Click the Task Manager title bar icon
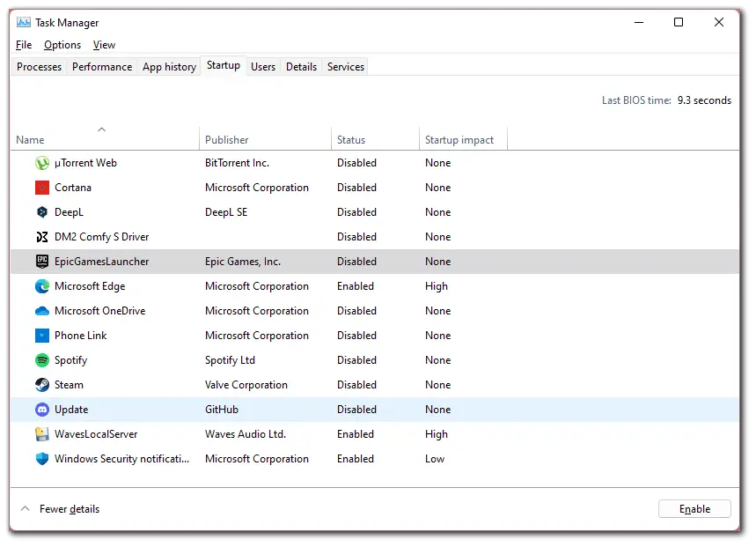The height and width of the screenshot is (547, 756). tap(23, 22)
